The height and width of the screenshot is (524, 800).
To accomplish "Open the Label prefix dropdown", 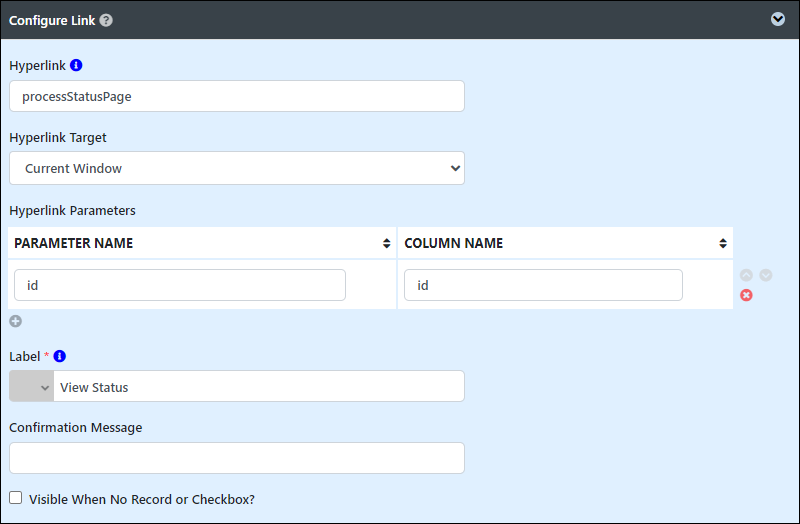I will (32, 386).
